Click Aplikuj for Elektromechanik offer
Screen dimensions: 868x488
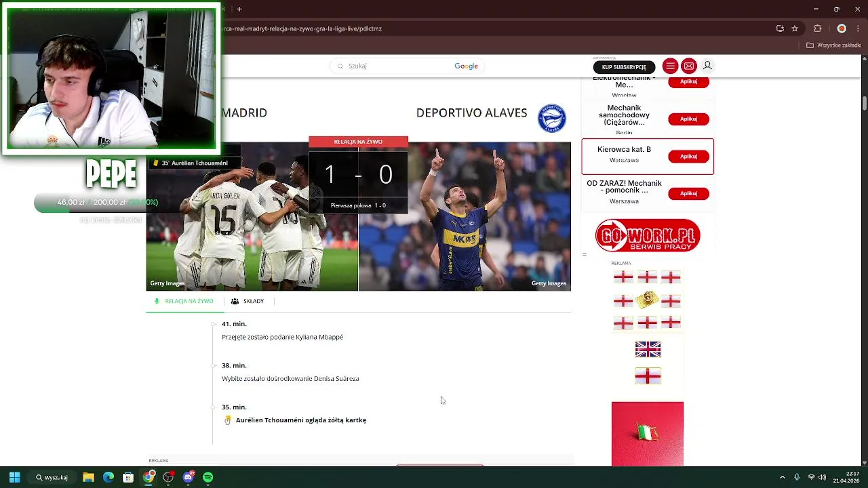(x=688, y=81)
